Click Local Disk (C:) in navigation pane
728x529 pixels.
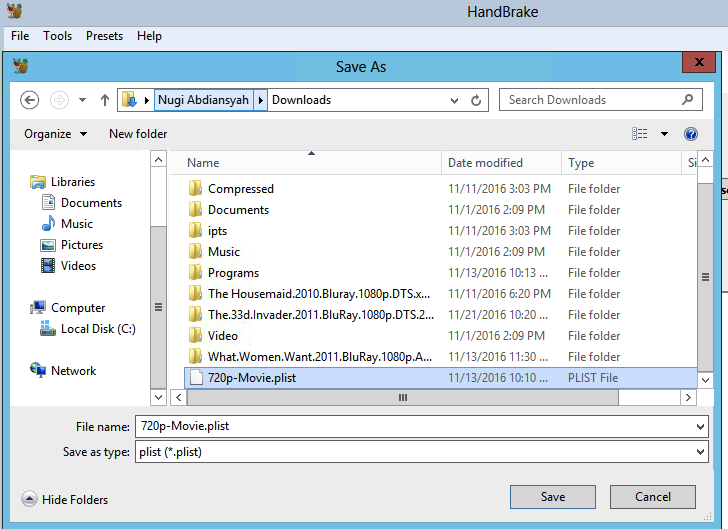(x=98, y=329)
